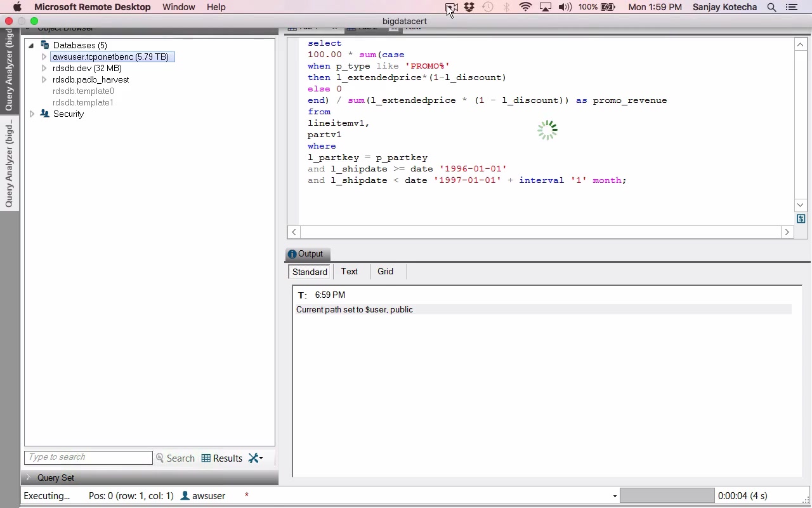Expand the rdsdb.dev database node

pos(44,68)
